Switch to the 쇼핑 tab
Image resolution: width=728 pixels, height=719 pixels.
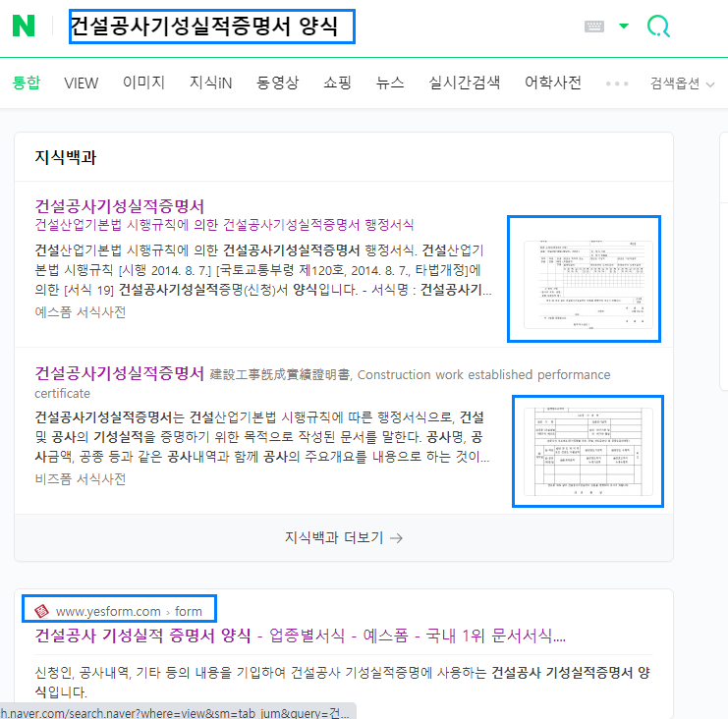(x=337, y=83)
